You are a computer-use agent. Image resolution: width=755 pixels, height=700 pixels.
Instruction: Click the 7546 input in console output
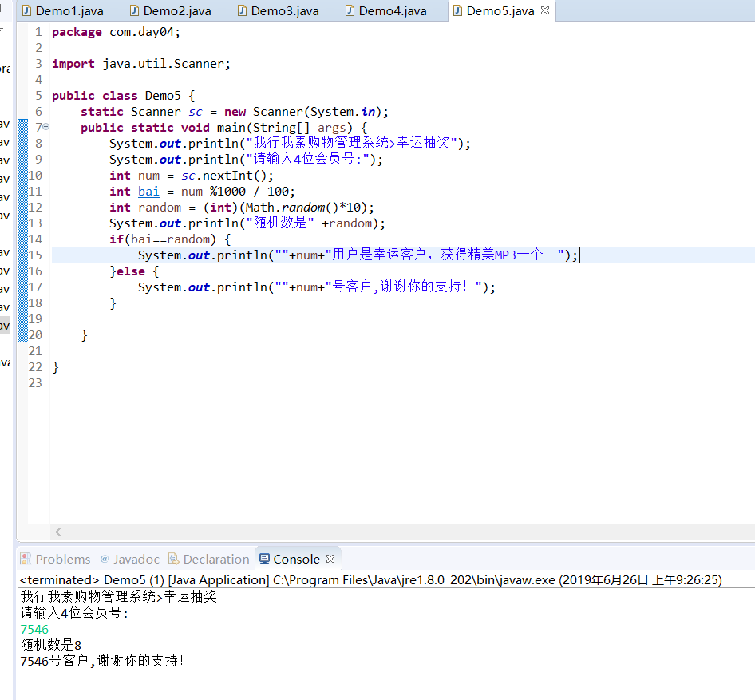click(34, 629)
